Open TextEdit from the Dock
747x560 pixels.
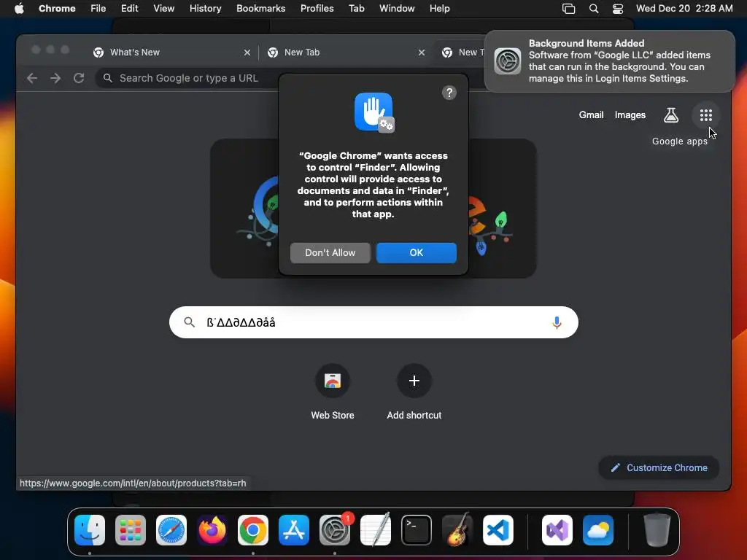click(x=376, y=530)
